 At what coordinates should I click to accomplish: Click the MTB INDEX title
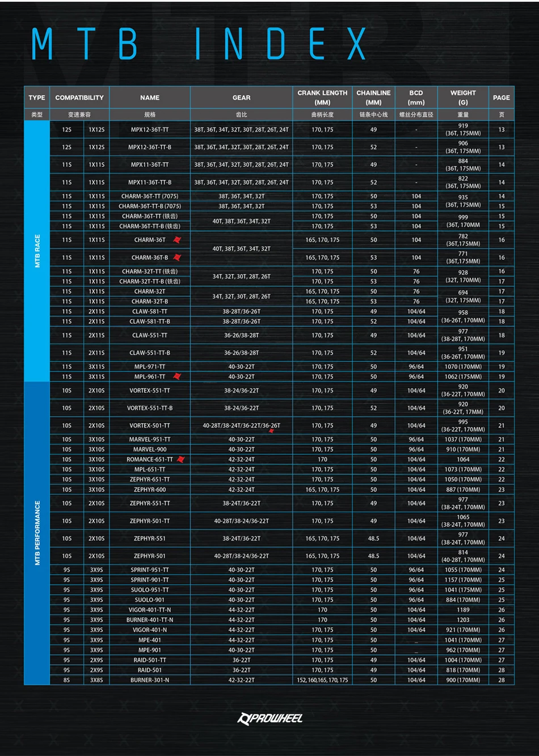click(199, 44)
